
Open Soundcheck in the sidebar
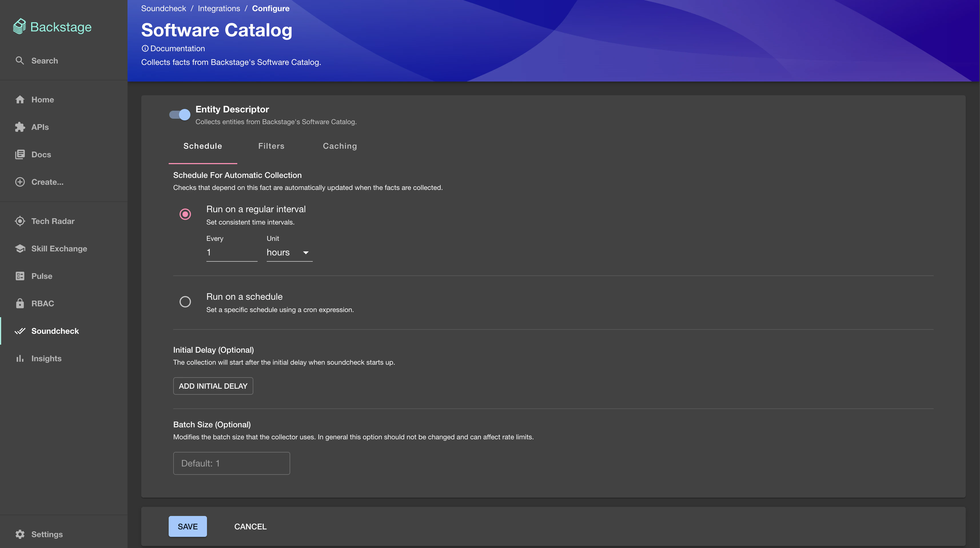pos(63,331)
